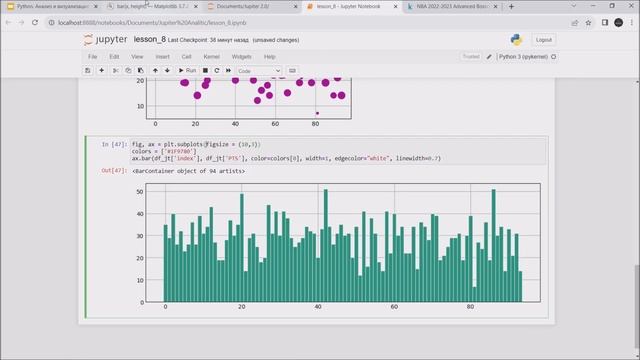Open the File menu
This screenshot has height=360, width=640.
93,57
